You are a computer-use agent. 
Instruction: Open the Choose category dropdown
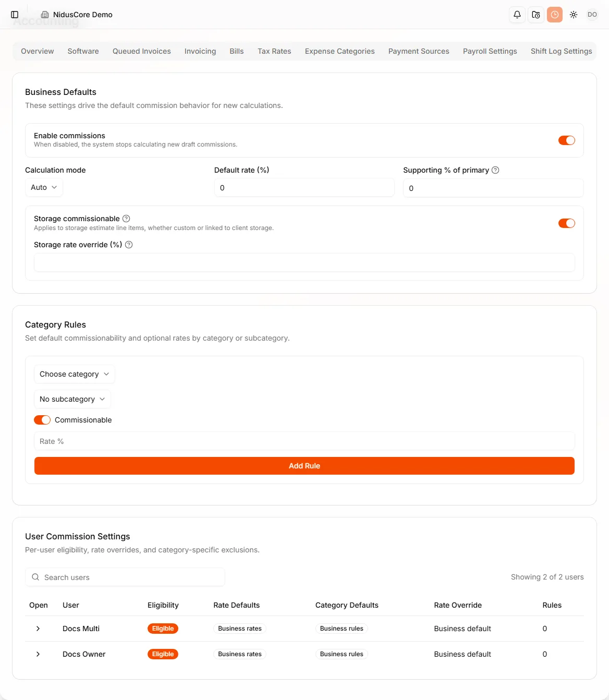pyautogui.click(x=74, y=374)
